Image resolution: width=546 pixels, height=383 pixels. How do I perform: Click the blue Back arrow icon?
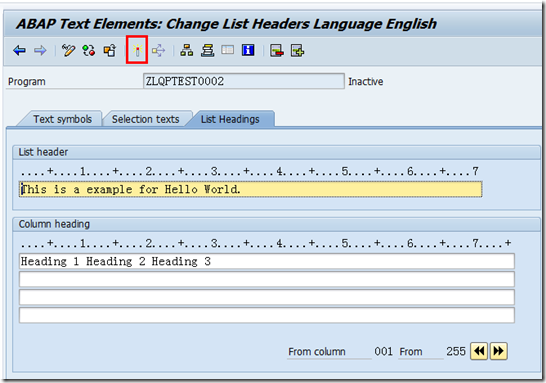tap(19, 51)
